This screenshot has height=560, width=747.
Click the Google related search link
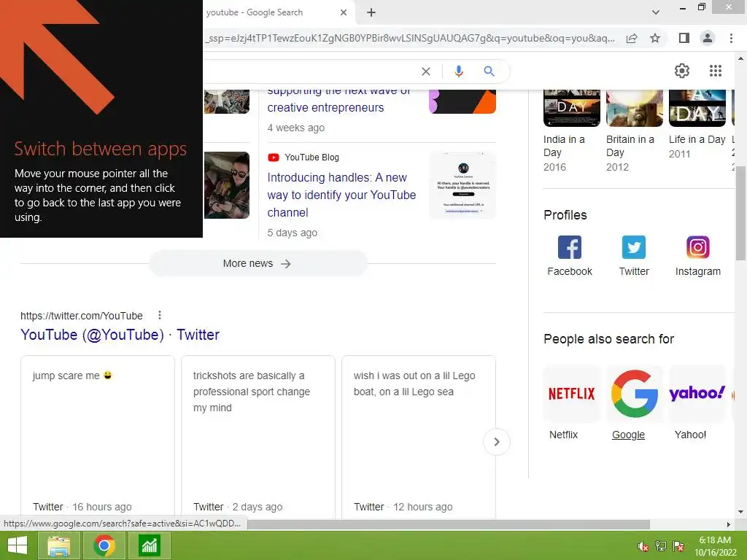pyautogui.click(x=628, y=435)
